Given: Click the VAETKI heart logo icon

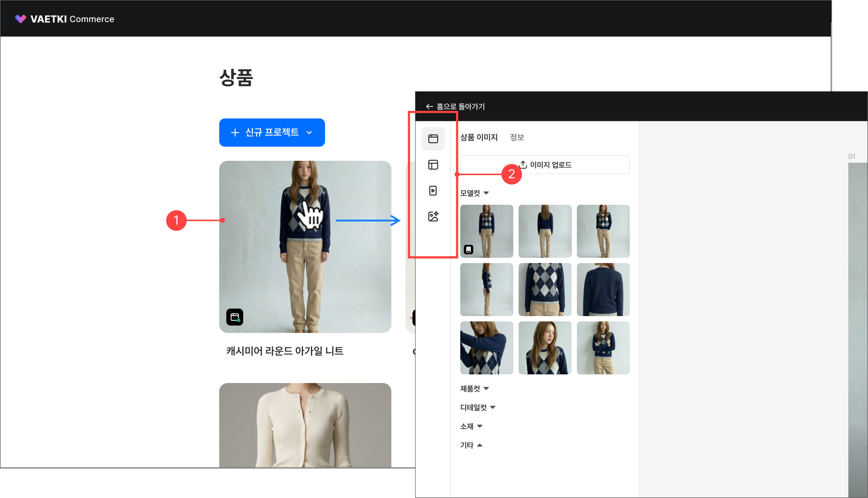Looking at the screenshot, I should tap(21, 19).
